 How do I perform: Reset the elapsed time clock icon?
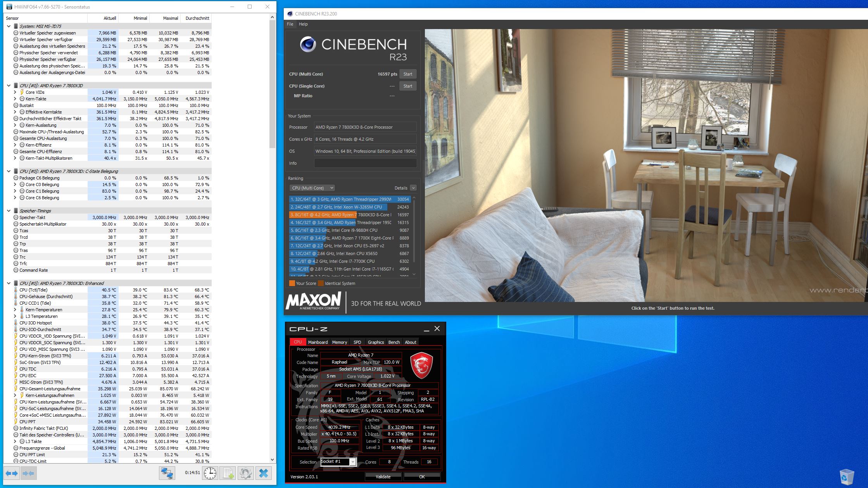210,473
